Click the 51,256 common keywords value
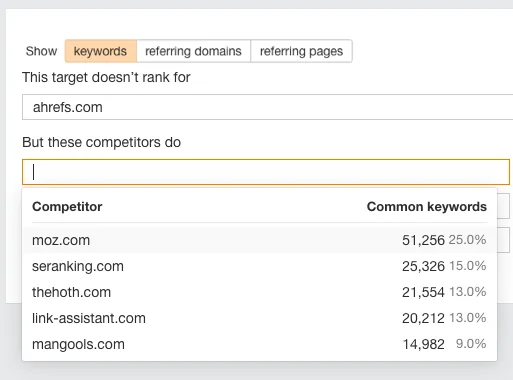 click(423, 240)
